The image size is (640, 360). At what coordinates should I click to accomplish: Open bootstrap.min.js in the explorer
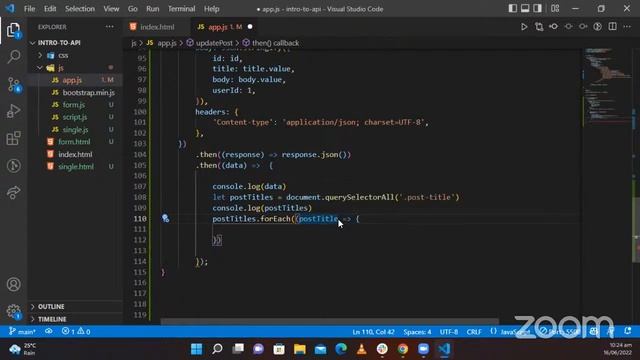coord(89,93)
